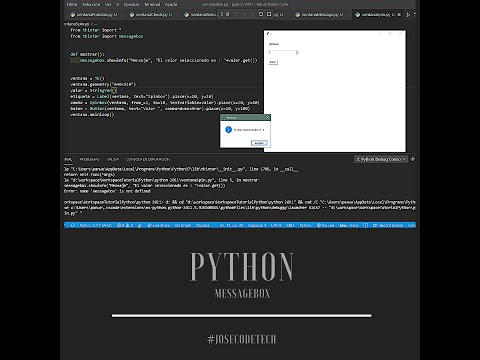Click the 'messagebox is not defined' error line
Screen dimensions: 480x360
[107, 191]
